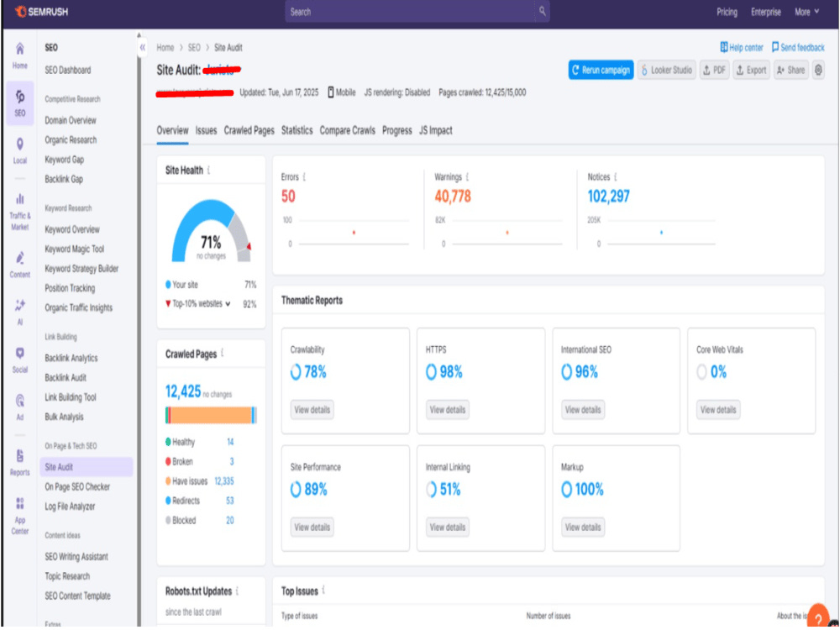This screenshot has height=630, width=840.
Task: Switch to the Progress tab
Action: tap(397, 130)
